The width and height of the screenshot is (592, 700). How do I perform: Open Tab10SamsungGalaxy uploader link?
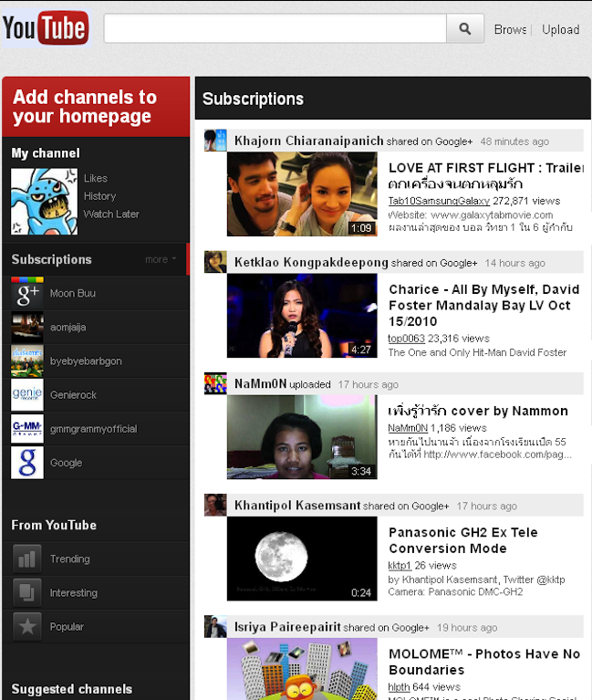coord(439,201)
